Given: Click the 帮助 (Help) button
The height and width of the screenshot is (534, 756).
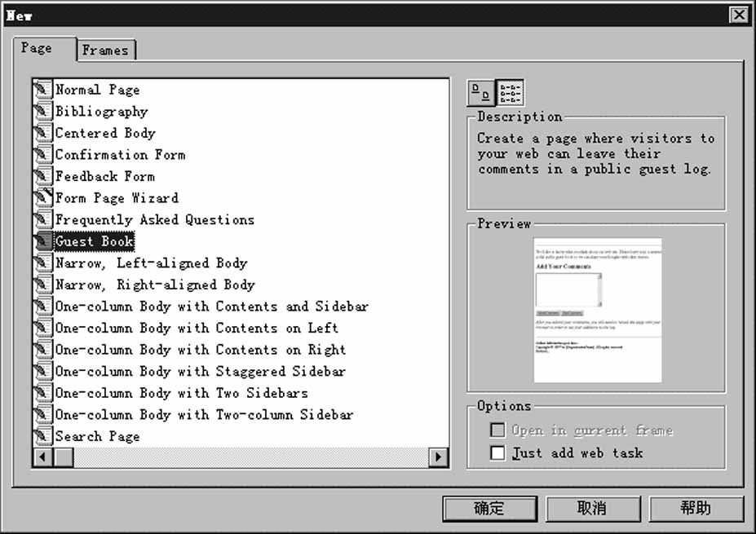Looking at the screenshot, I should click(696, 509).
